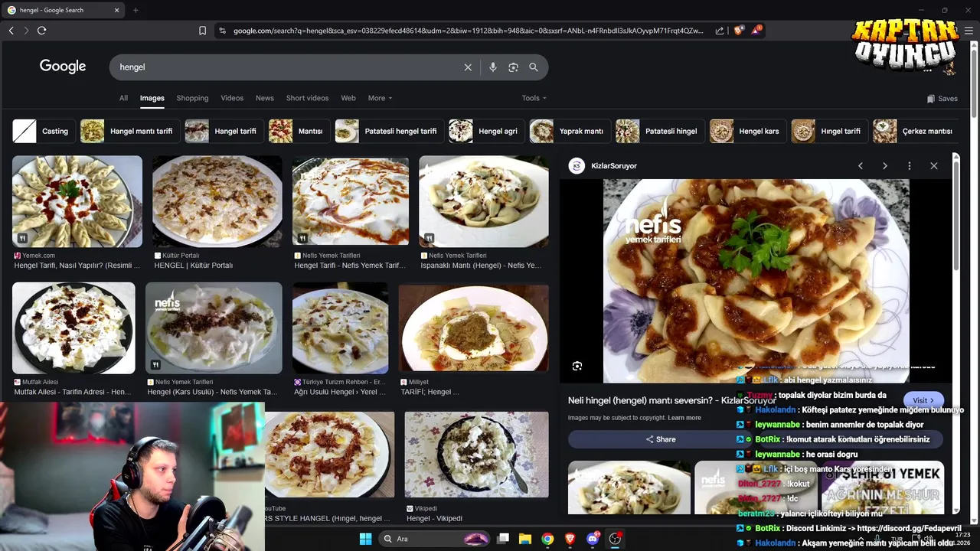Open Learn more copyright link
Image resolution: width=980 pixels, height=551 pixels.
(x=684, y=418)
